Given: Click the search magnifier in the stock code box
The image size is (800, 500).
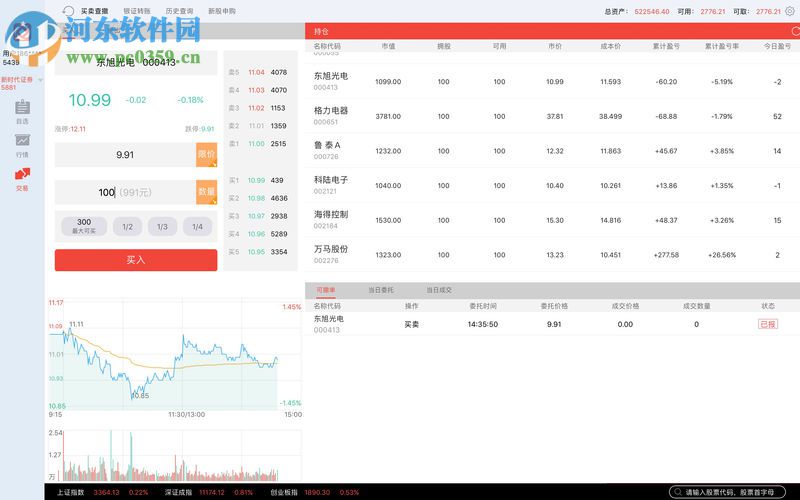Looking at the screenshot, I should click(x=677, y=492).
